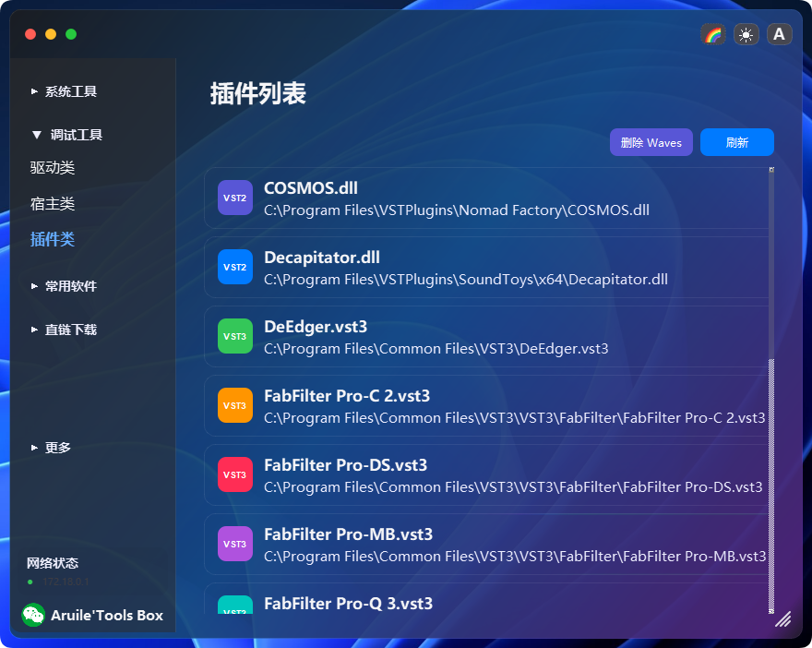812x648 pixels.
Task: Click the orange VST3 icon for FabFilter Pro-C 2
Action: [235, 405]
